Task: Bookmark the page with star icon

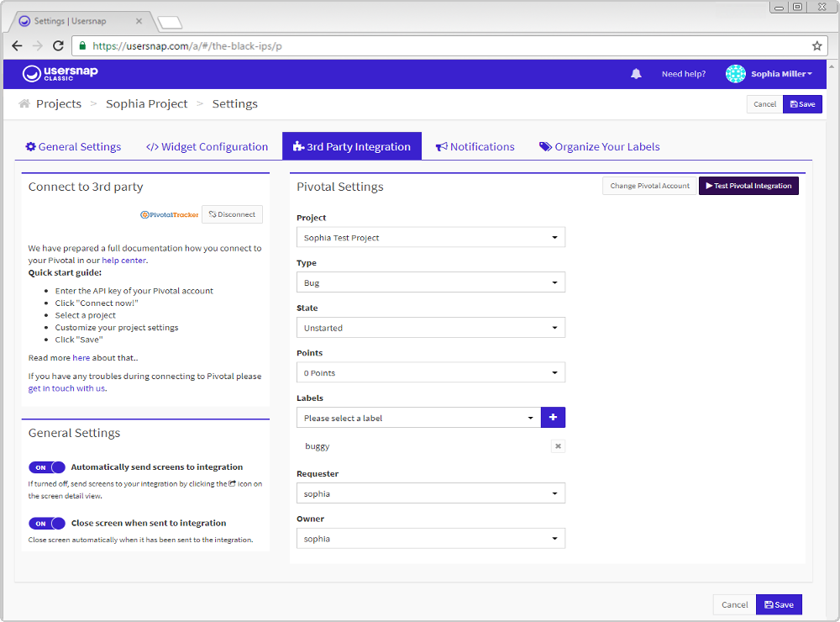Action: tap(816, 46)
